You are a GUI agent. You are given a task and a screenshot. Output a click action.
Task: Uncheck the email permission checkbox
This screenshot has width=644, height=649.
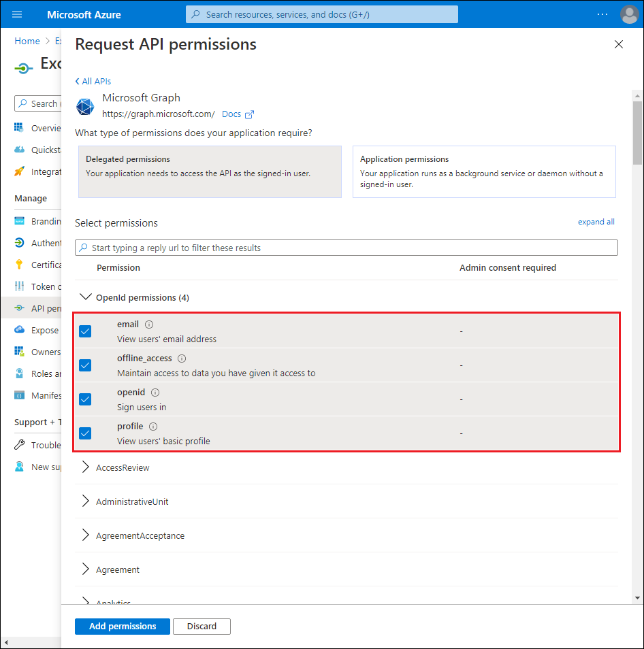85,331
